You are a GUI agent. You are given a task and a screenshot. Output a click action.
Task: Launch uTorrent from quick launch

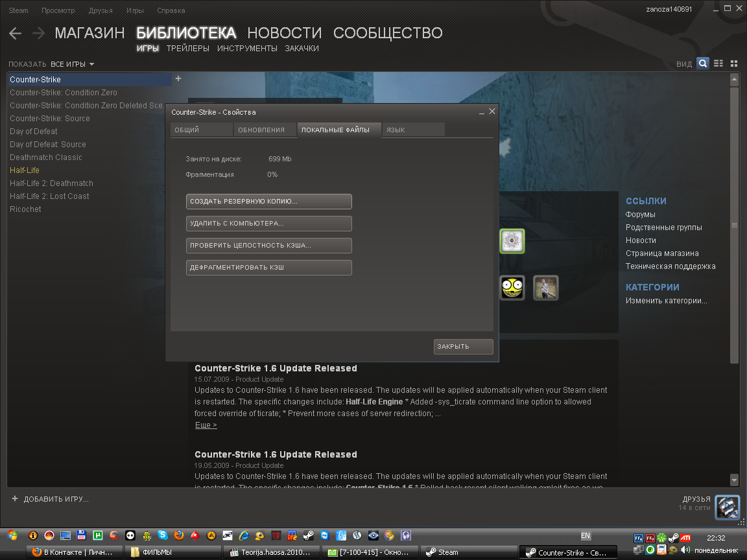pyautogui.click(x=98, y=535)
